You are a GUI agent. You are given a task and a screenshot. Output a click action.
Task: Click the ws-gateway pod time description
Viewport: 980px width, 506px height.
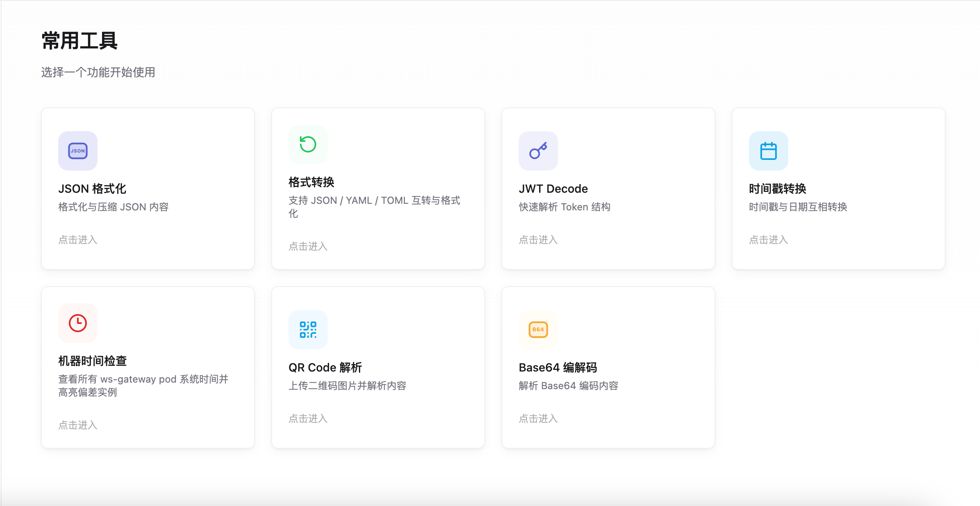click(143, 385)
